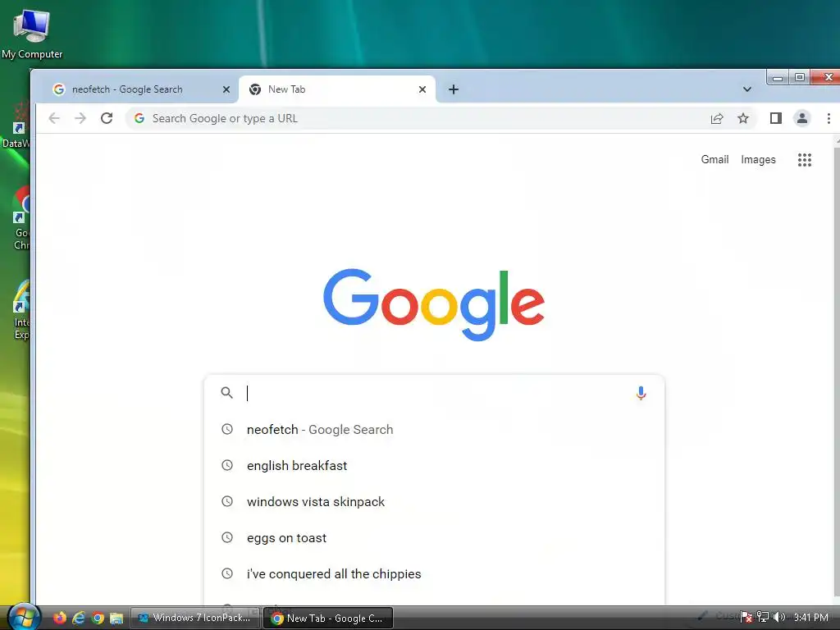Viewport: 840px width, 630px height.
Task: Select i've conquered all the chippies suggestion
Action: coord(434,573)
